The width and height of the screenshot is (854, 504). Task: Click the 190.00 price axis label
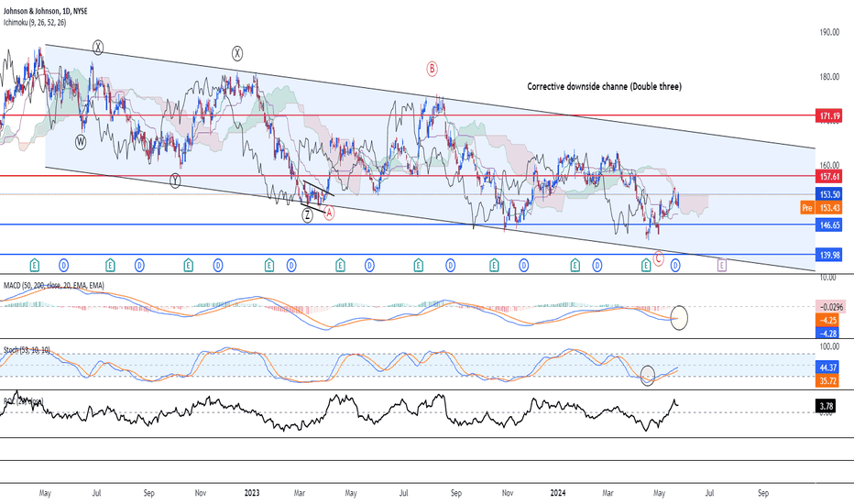coord(829,32)
